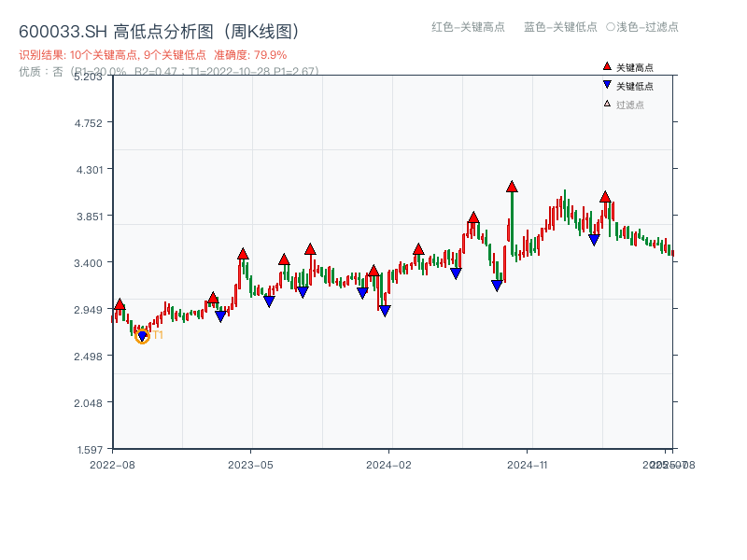Image resolution: width=747 pixels, height=560 pixels.
Task: Click the x-axis date label 2023-05
Action: click(250, 465)
